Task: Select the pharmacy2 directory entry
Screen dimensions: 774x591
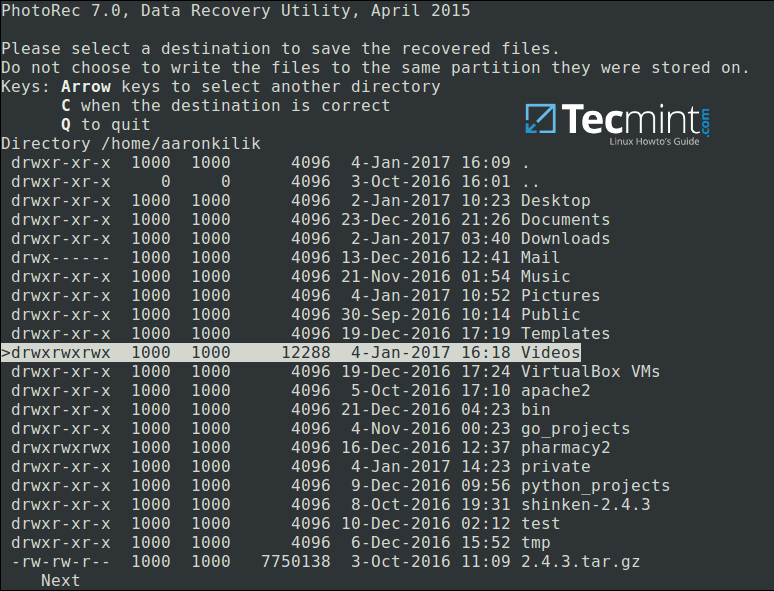Action: (x=565, y=448)
